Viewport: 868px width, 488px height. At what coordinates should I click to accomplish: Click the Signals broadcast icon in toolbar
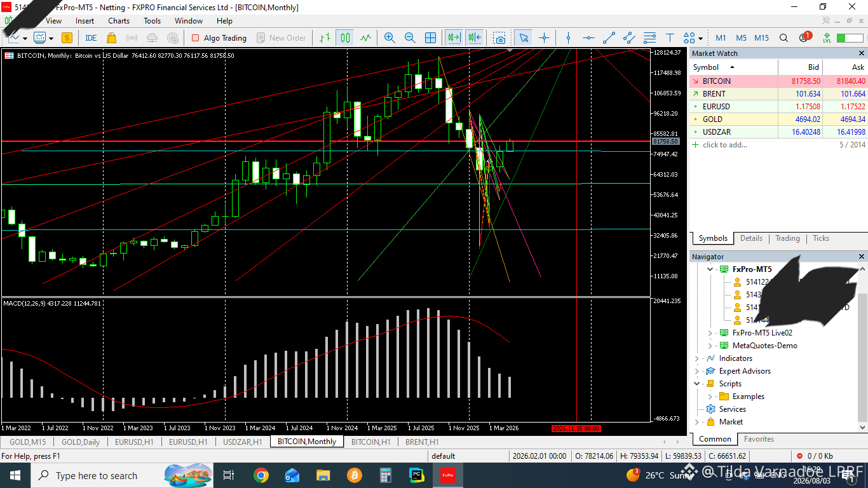132,38
